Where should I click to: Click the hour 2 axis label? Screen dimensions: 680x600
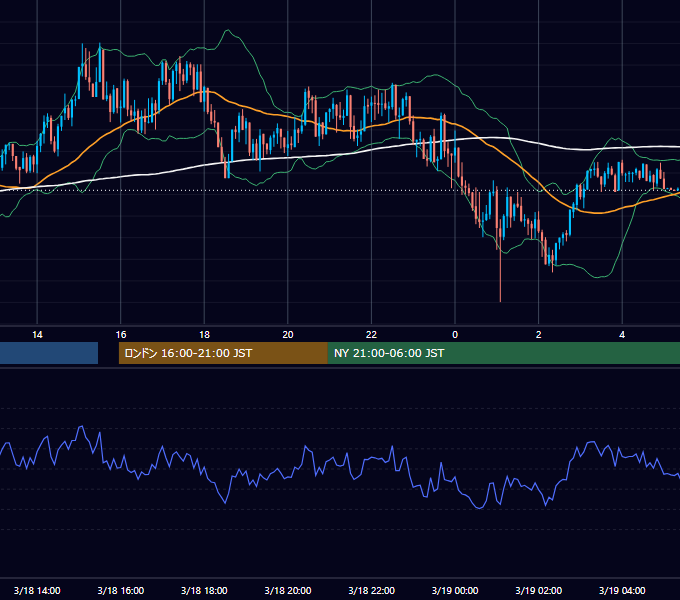click(539, 335)
